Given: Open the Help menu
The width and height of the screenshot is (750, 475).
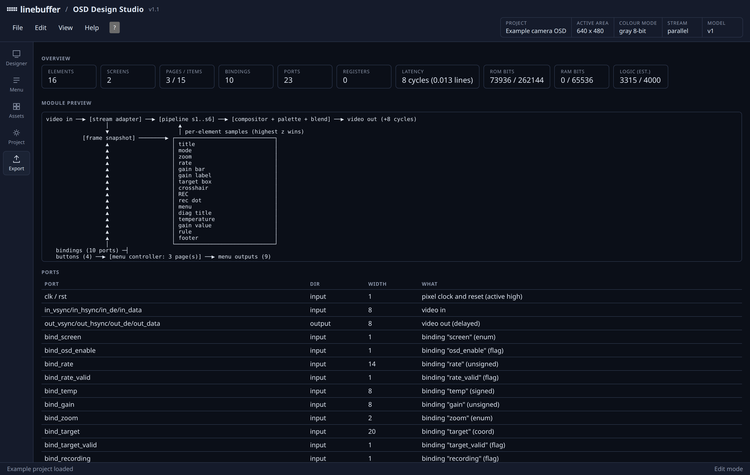Looking at the screenshot, I should 92,28.
